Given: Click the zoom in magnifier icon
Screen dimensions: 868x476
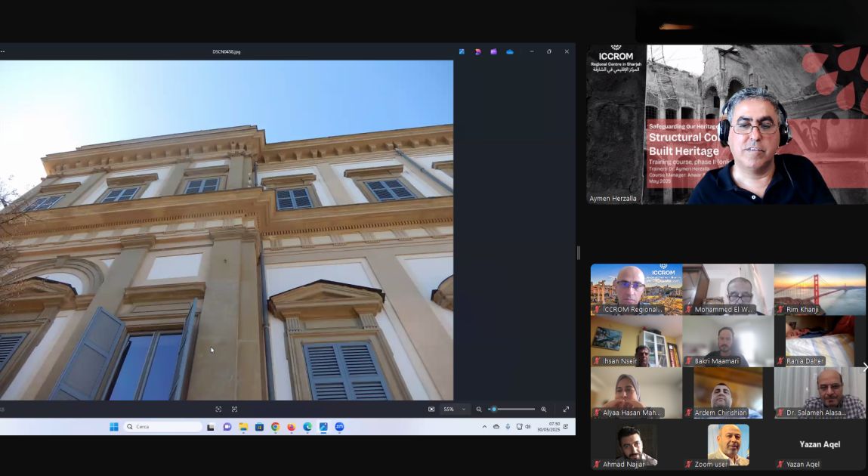Looking at the screenshot, I should pos(544,409).
